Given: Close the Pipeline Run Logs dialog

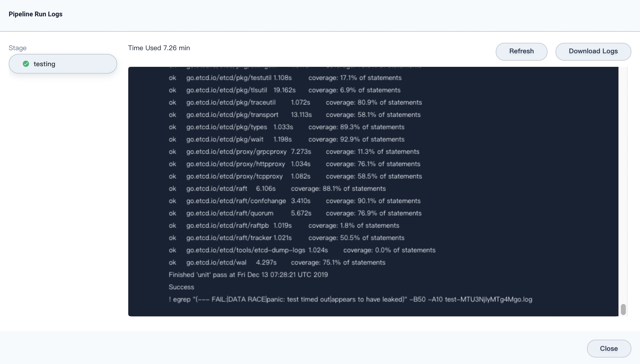Looking at the screenshot, I should 609,348.
